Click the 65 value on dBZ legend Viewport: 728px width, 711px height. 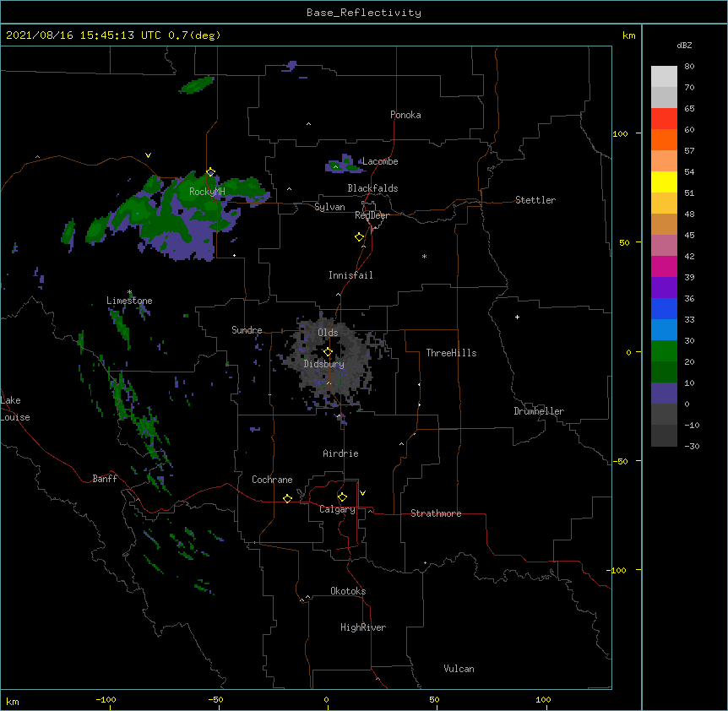[689, 109]
